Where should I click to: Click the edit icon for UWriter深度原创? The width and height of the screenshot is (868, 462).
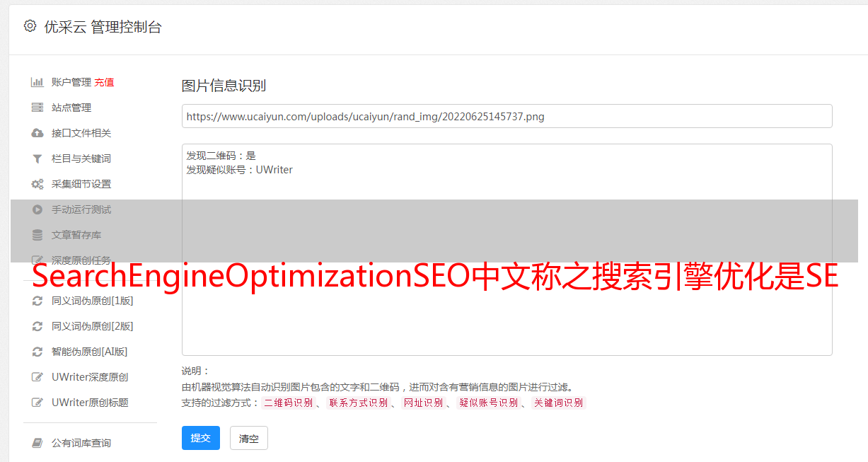pyautogui.click(x=37, y=377)
